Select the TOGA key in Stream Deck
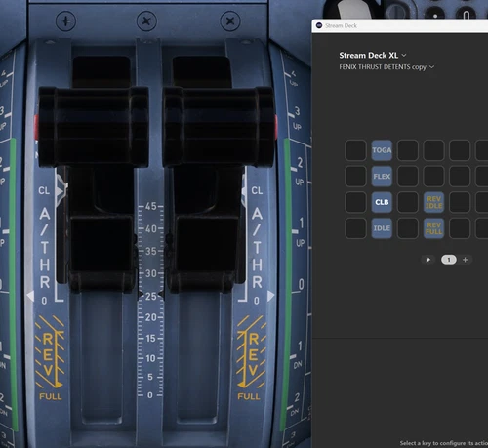Screen dimensions: 488x448 pos(382,150)
